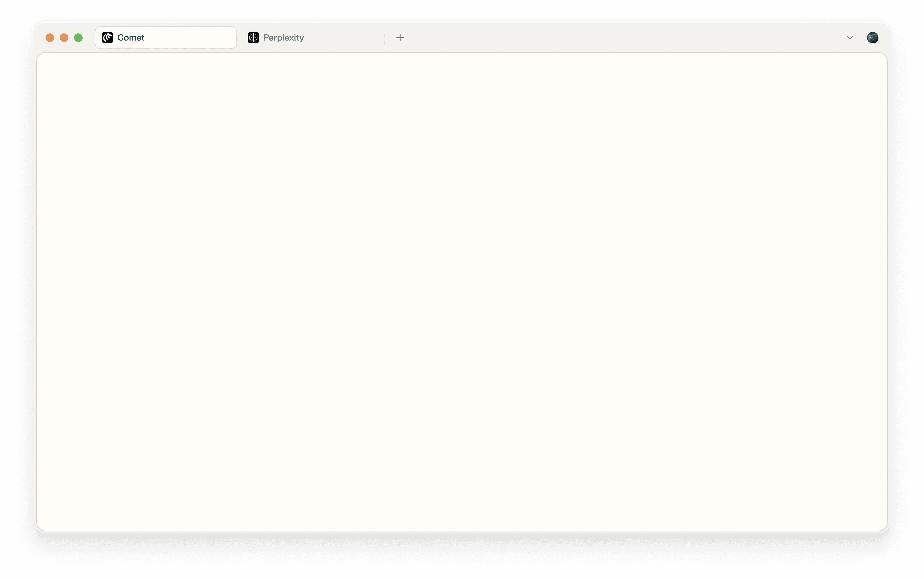
Task: Show all open tabs via downward chevron
Action: (850, 37)
